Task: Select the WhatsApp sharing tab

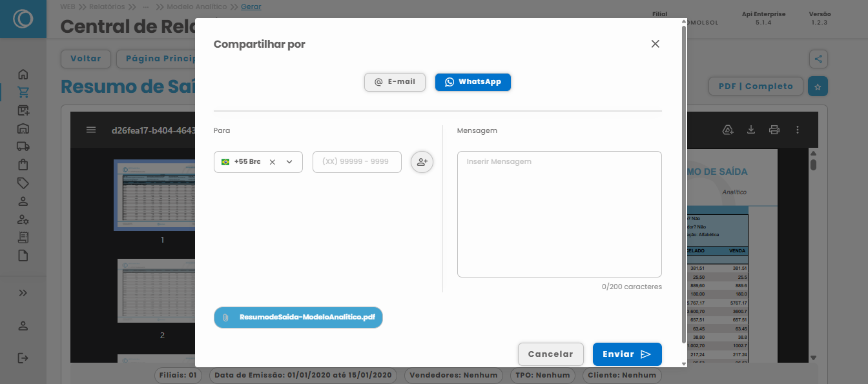Action: (473, 82)
